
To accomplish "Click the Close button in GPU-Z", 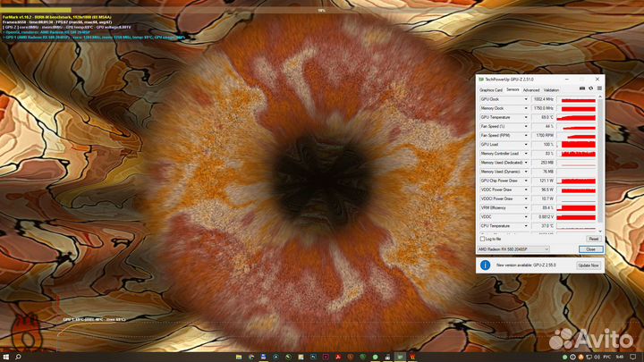I will tap(589, 248).
